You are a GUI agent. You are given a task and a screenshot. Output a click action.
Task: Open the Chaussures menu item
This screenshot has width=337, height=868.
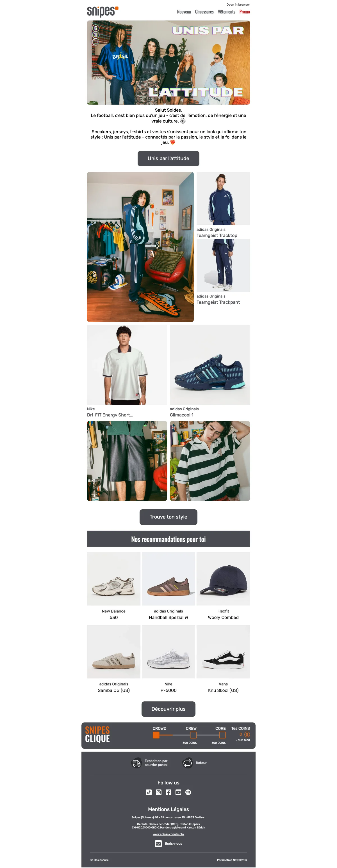(x=204, y=12)
